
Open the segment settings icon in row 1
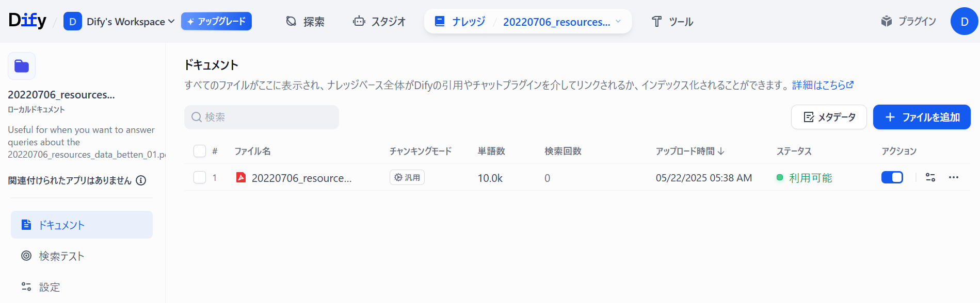coord(930,177)
